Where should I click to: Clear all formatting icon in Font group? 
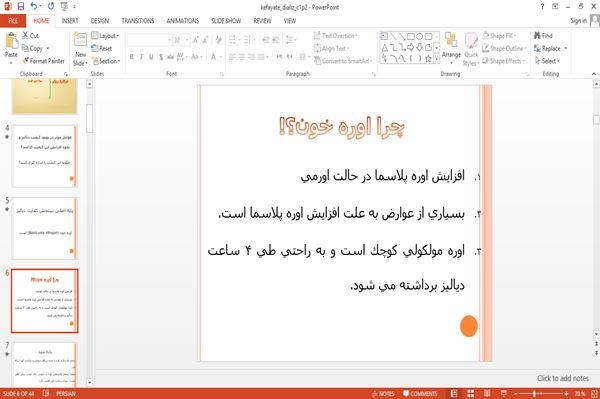[218, 40]
